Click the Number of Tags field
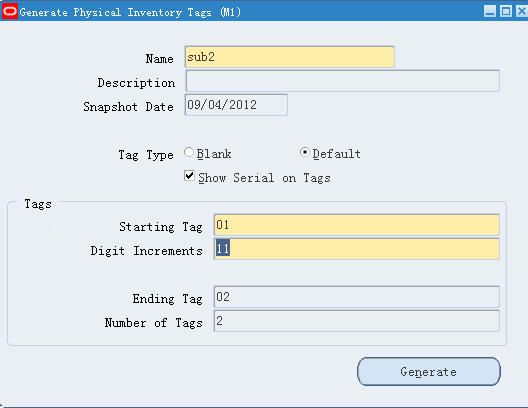The image size is (528, 408). click(x=357, y=321)
